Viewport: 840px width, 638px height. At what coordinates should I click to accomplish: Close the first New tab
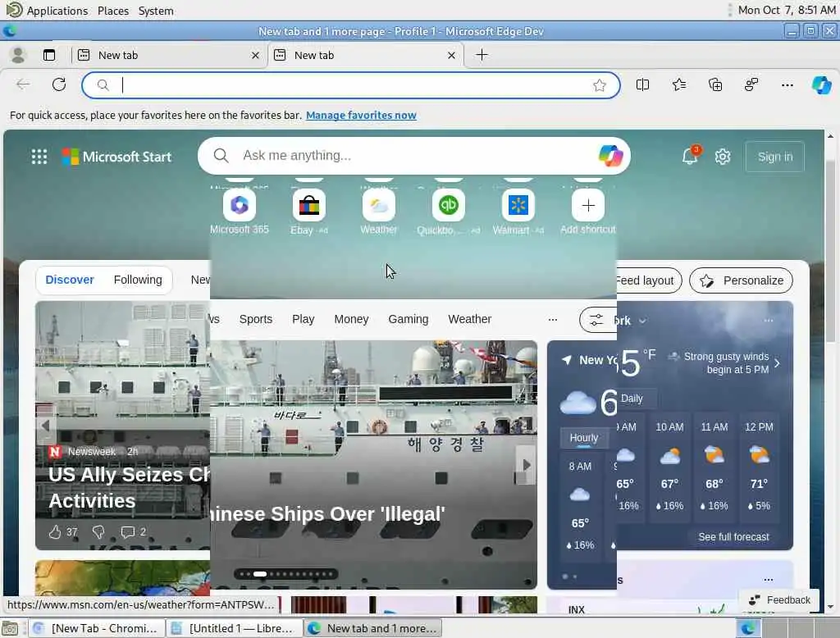(255, 55)
